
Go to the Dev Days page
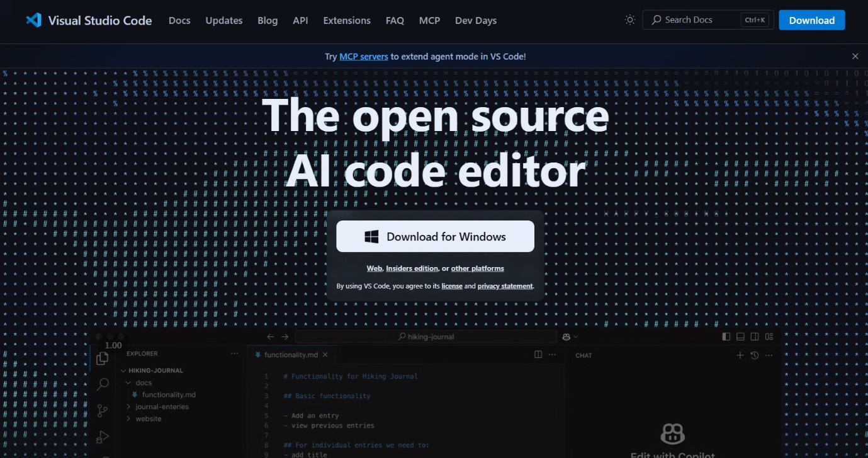[x=476, y=20]
